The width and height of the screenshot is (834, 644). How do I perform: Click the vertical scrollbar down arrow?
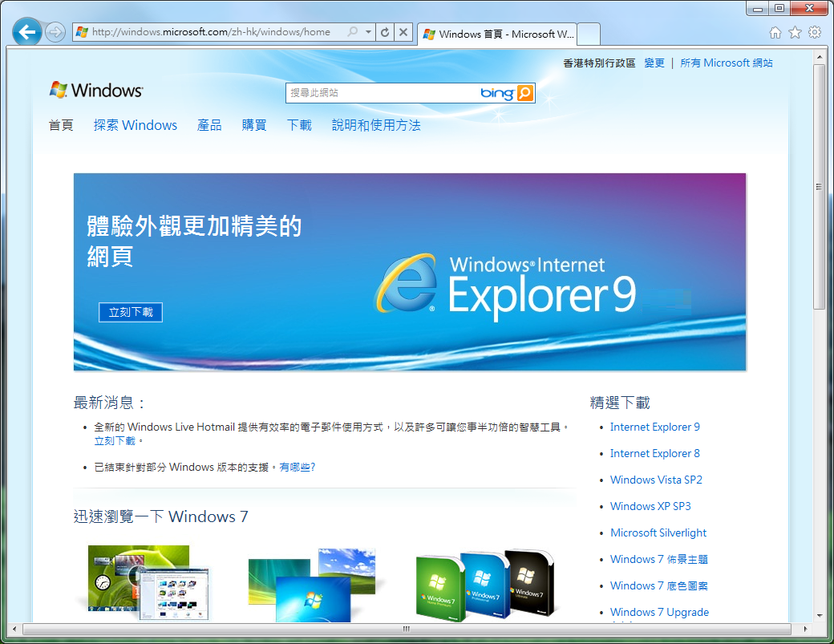tap(819, 615)
